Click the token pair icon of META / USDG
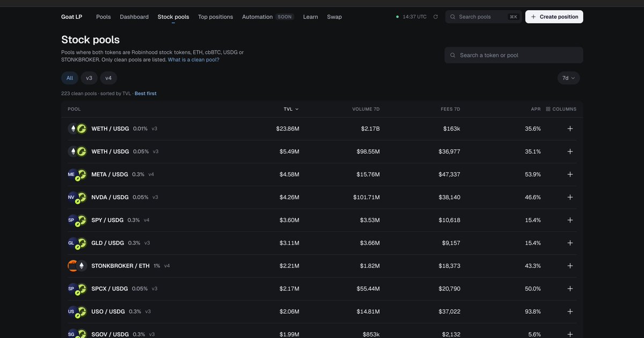The height and width of the screenshot is (338, 644). 77,175
